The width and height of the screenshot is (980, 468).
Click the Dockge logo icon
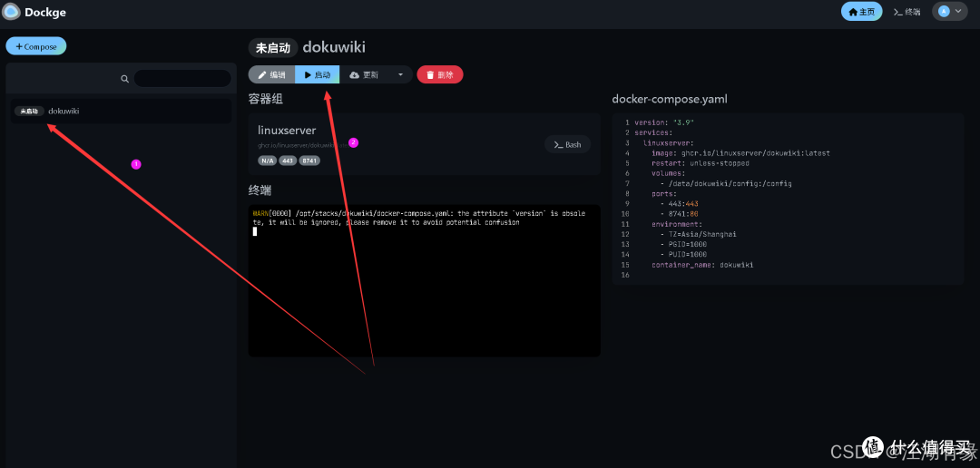point(11,11)
